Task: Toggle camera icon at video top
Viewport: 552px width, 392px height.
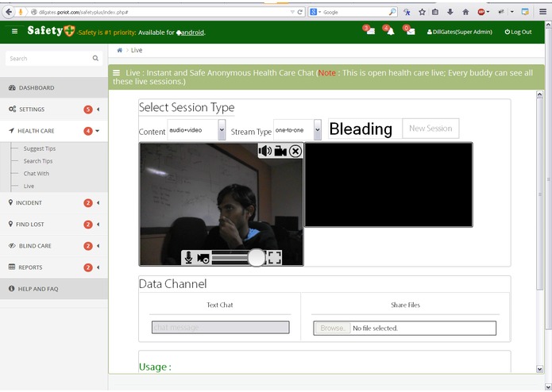Action: 280,152
